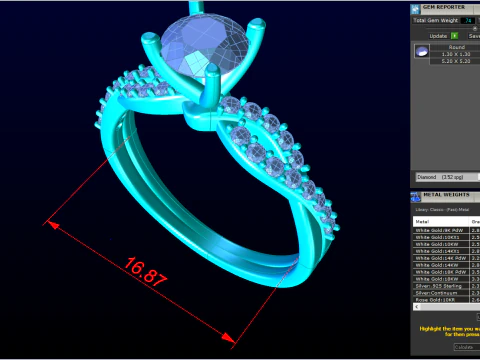Image resolution: width=480 pixels, height=360 pixels.
Task: Click the Update label in Gem Reporter
Action: tap(438, 36)
